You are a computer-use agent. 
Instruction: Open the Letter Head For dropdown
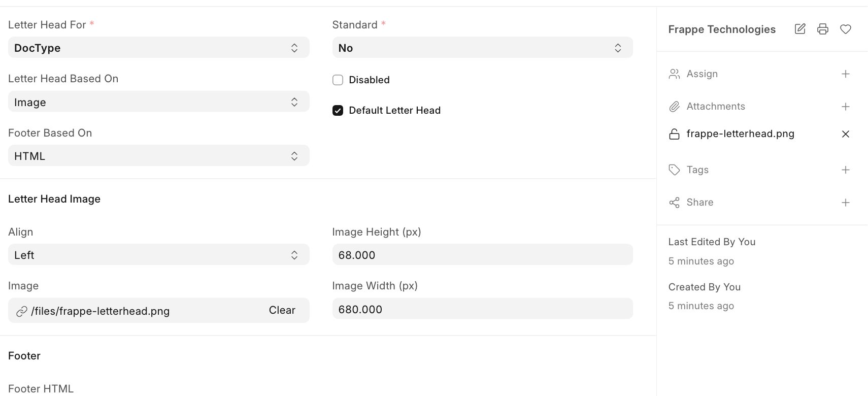coord(158,48)
